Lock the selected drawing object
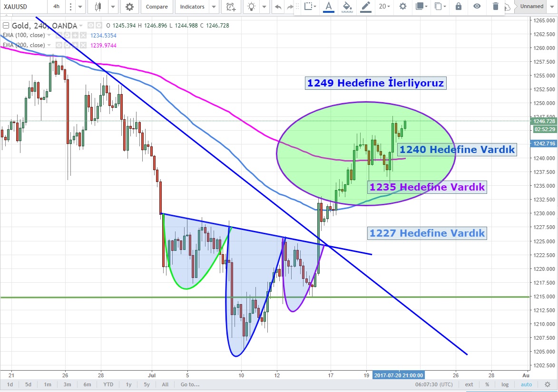558x392 pixels. [x=458, y=6]
